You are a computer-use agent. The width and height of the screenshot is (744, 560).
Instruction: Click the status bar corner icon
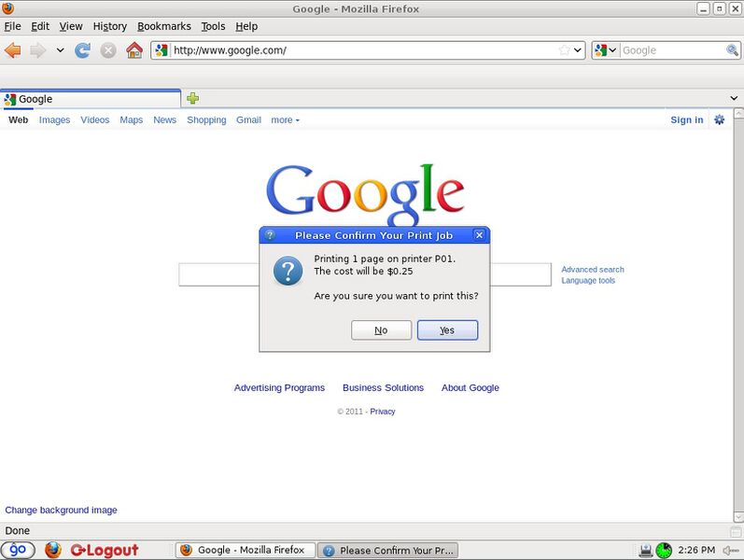[x=736, y=531]
